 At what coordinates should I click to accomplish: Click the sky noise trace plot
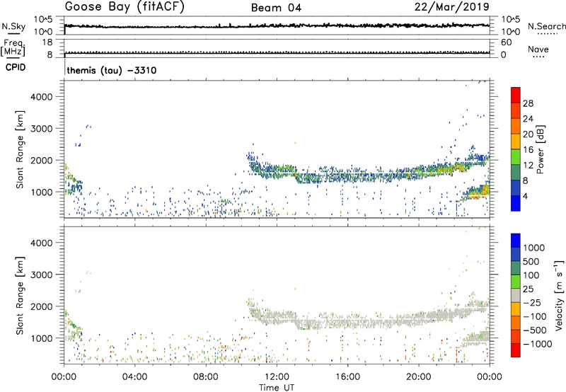pos(277,25)
